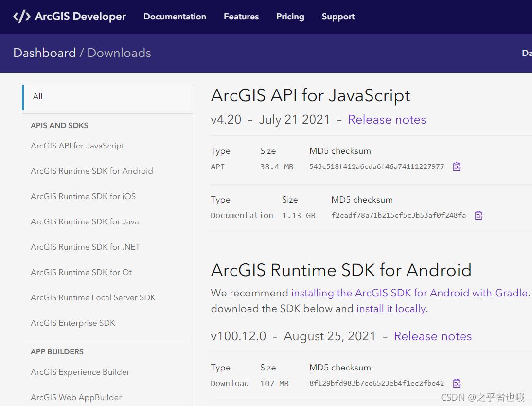Click the ArcGIS Runtime SDK for Android heading
The image size is (532, 406).
coord(341,270)
